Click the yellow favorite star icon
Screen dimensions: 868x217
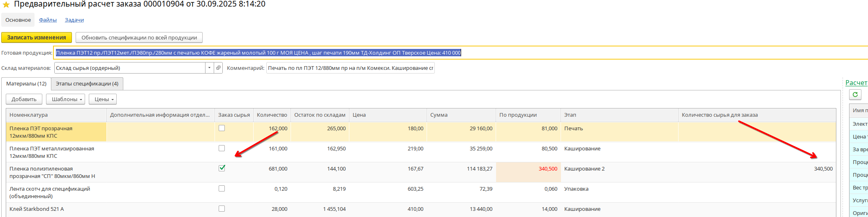[6, 5]
